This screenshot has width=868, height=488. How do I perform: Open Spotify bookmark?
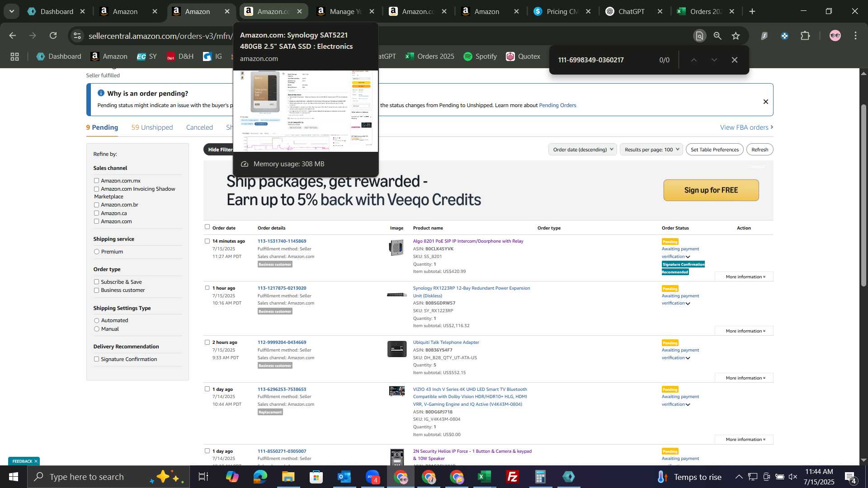[480, 56]
